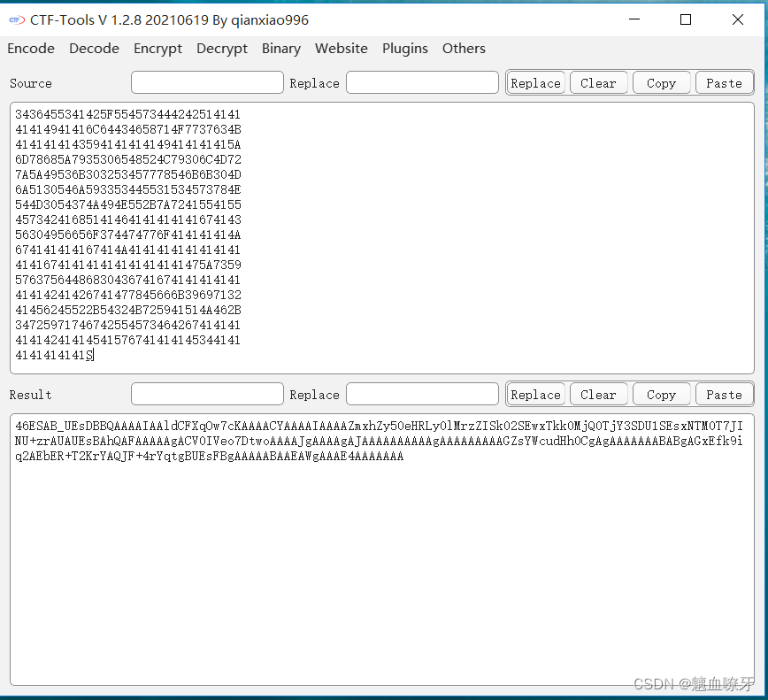This screenshot has width=768, height=700.
Task: Paste into the Result area
Action: pos(724,395)
